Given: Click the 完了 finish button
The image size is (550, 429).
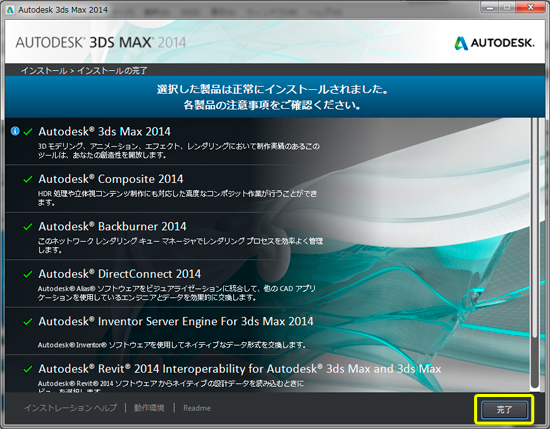Looking at the screenshot, I should click(504, 409).
